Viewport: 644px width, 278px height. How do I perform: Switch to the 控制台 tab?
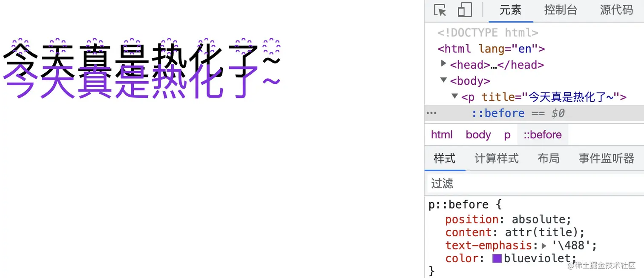[x=561, y=10]
